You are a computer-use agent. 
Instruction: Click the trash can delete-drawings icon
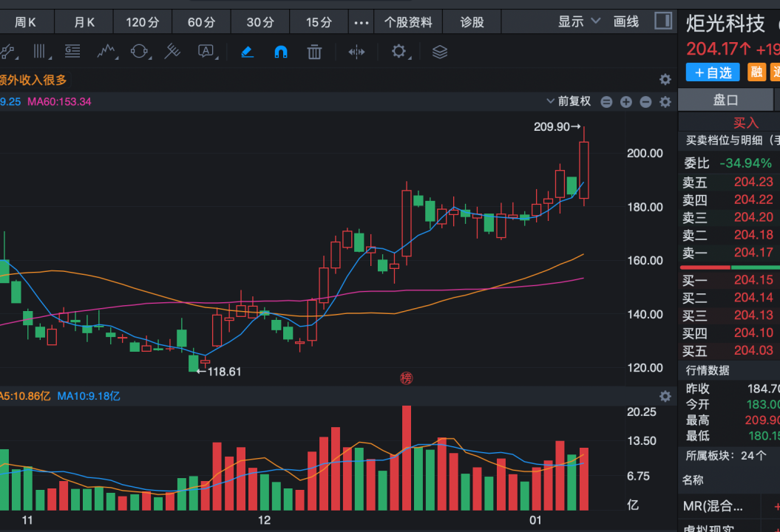coord(314,52)
